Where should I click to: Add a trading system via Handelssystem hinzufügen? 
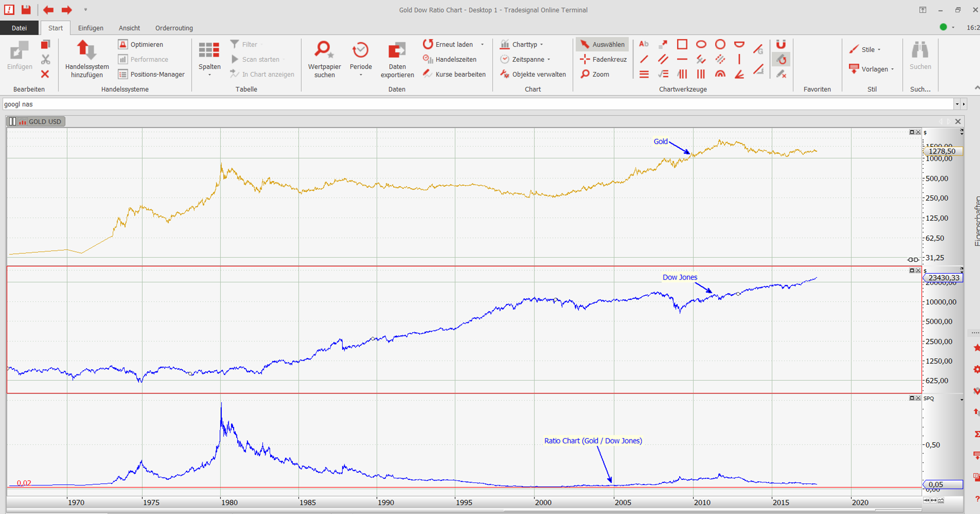[x=87, y=59]
